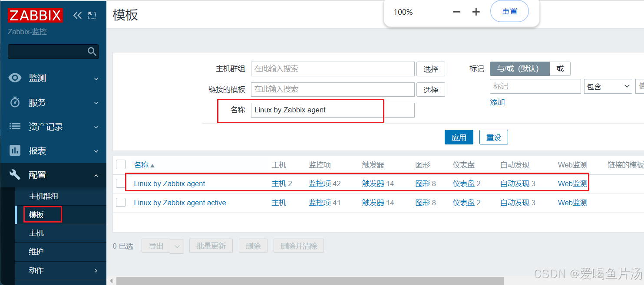Click the 批量更新 button
Viewport: 644px width, 285px height.
(x=211, y=246)
